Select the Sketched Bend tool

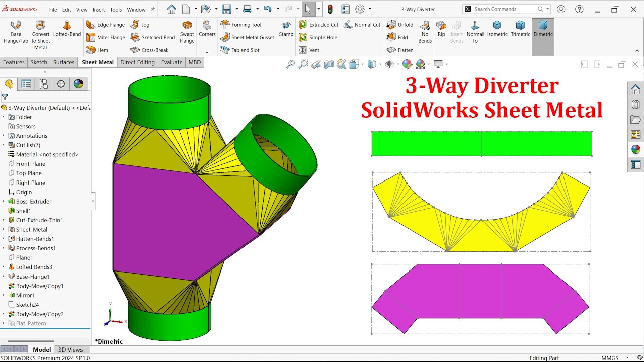152,37
